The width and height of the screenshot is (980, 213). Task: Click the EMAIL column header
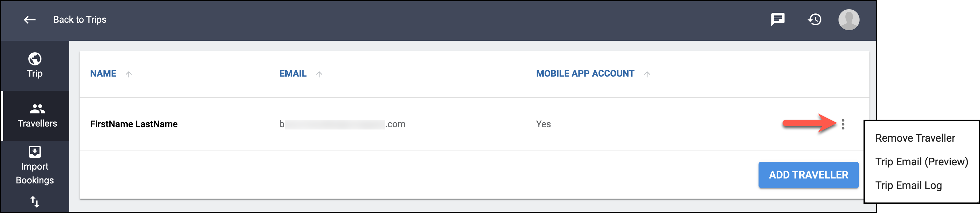pyautogui.click(x=293, y=74)
